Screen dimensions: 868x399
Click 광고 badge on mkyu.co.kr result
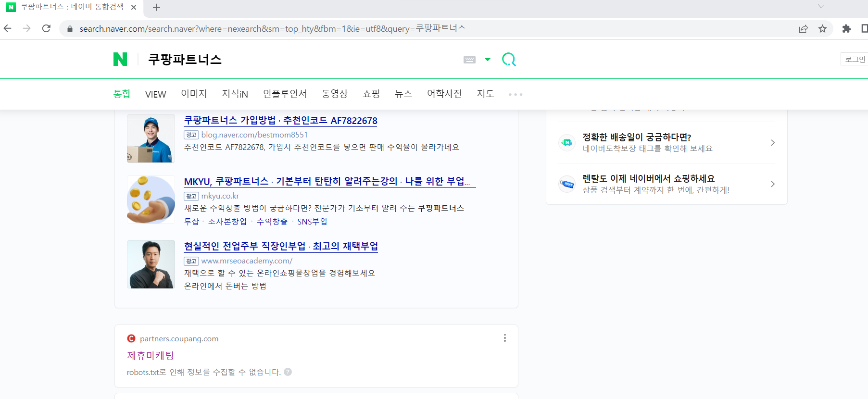click(191, 196)
